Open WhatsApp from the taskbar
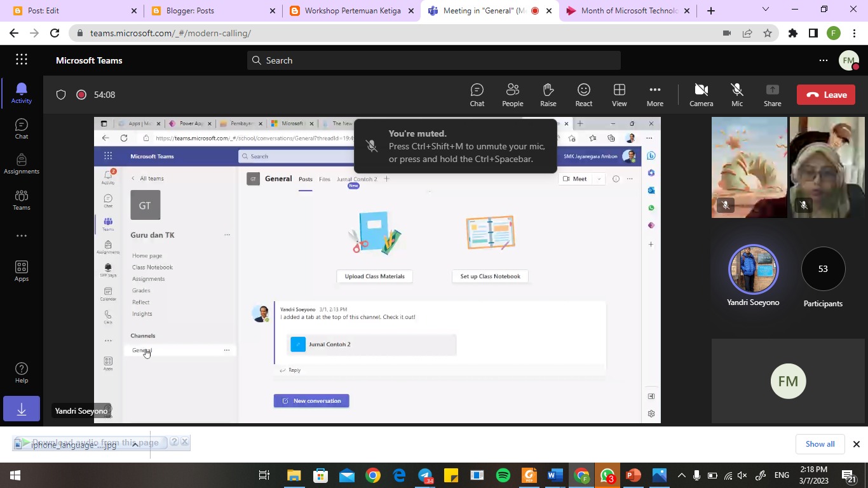This screenshot has height=488, width=868. (x=607, y=475)
